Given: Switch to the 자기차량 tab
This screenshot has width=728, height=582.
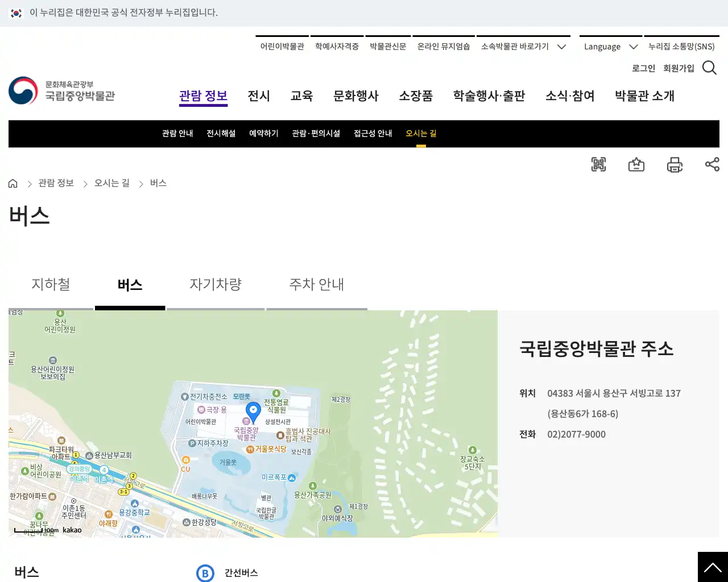Looking at the screenshot, I should pyautogui.click(x=216, y=285).
